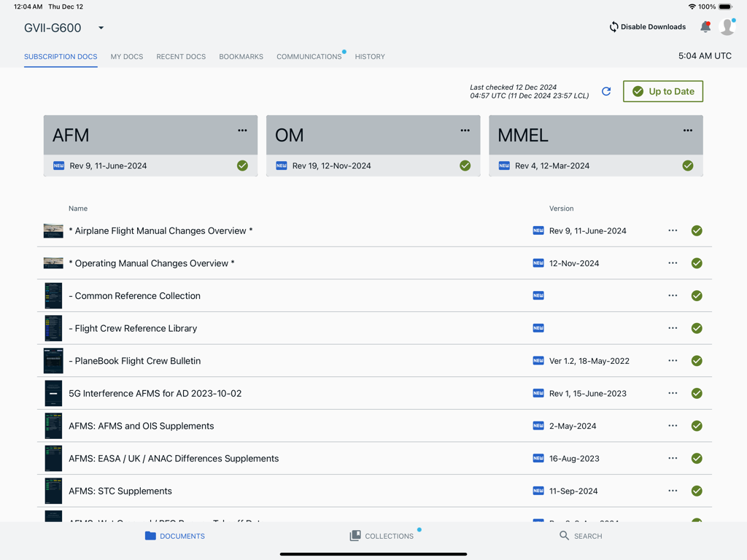Click green status check for STC Supplements
This screenshot has height=560, width=747.
point(697,491)
